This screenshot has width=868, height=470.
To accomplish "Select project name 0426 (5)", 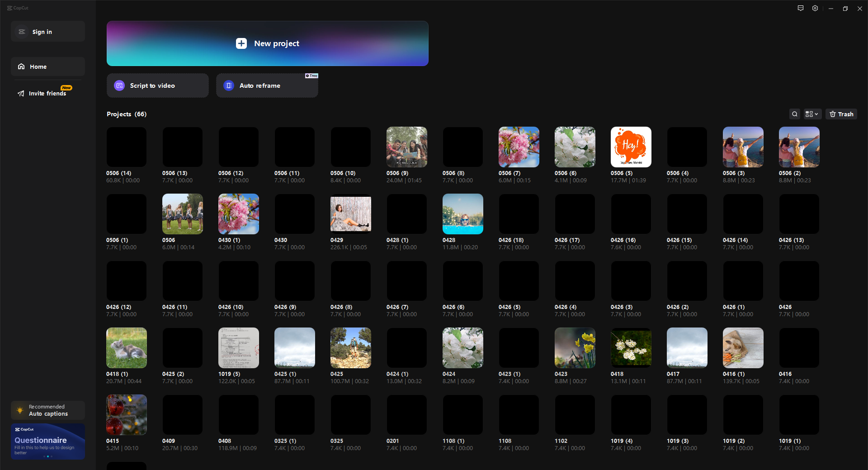I will [x=509, y=307].
